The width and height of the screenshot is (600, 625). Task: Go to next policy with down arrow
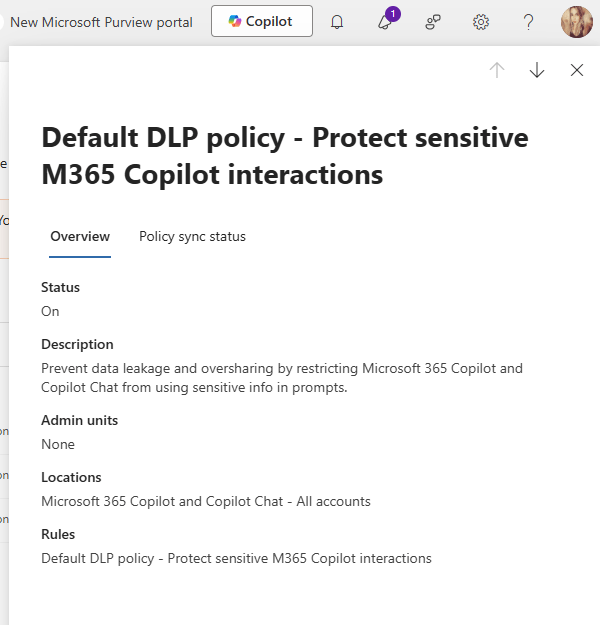point(537,70)
